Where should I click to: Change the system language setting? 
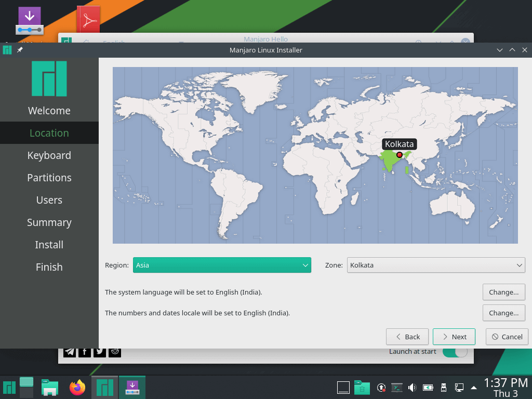503,292
